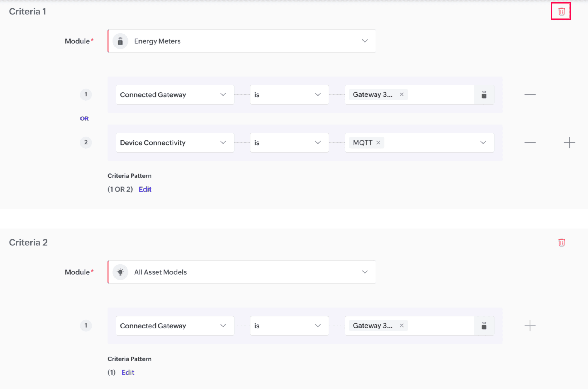Viewport: 588px width, 389px height.
Task: Edit the (1 OR 2) criteria pattern
Action: (145, 189)
